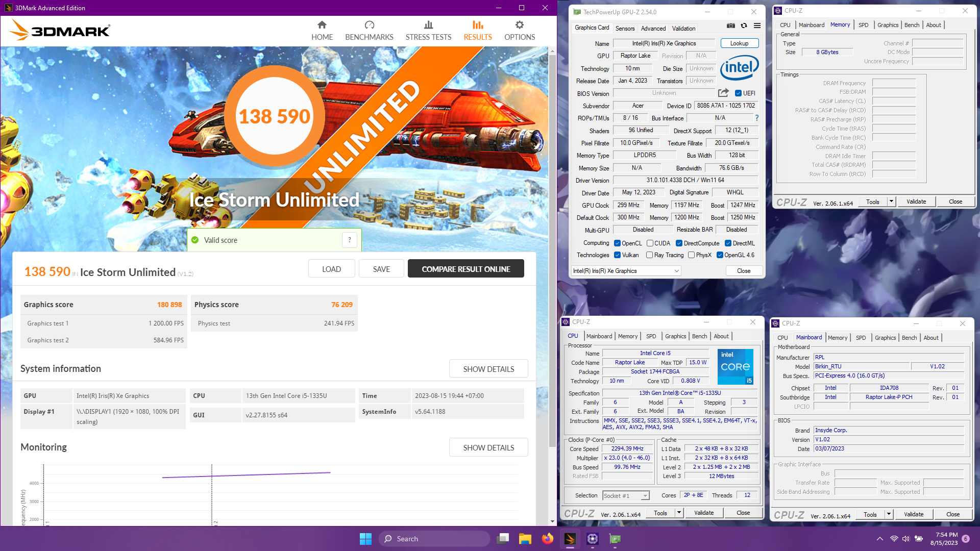
Task: Click the Intel Core i5 badge in CPU-Z
Action: click(736, 367)
